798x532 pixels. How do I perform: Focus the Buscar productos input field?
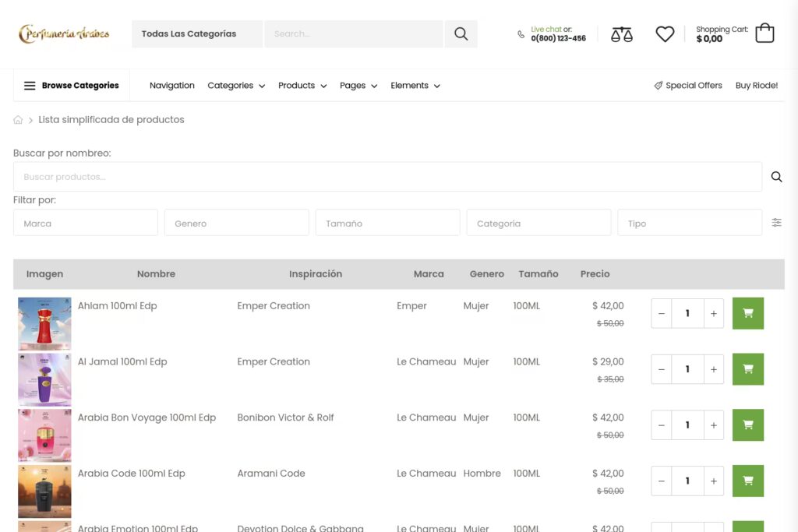coord(388,177)
